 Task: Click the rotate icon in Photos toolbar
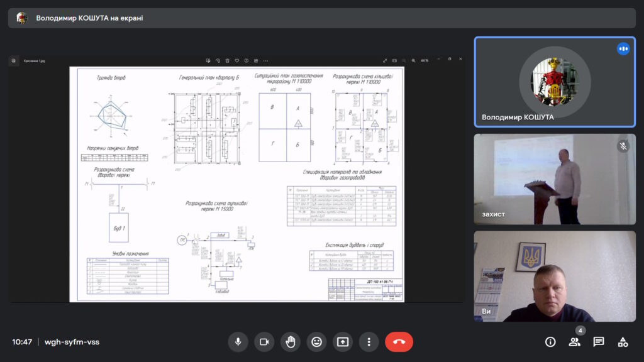[218, 61]
